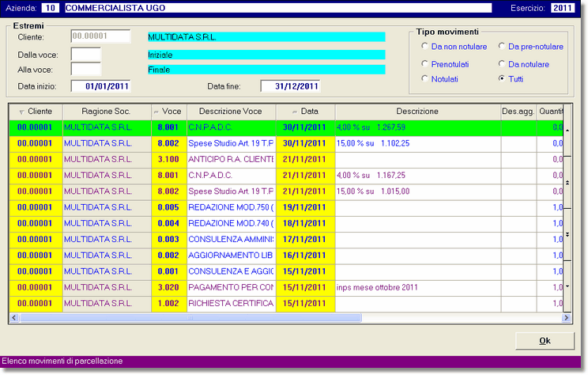
Task: Click the 'CONSULENZA AMMINI' description cell
Action: coord(232,240)
